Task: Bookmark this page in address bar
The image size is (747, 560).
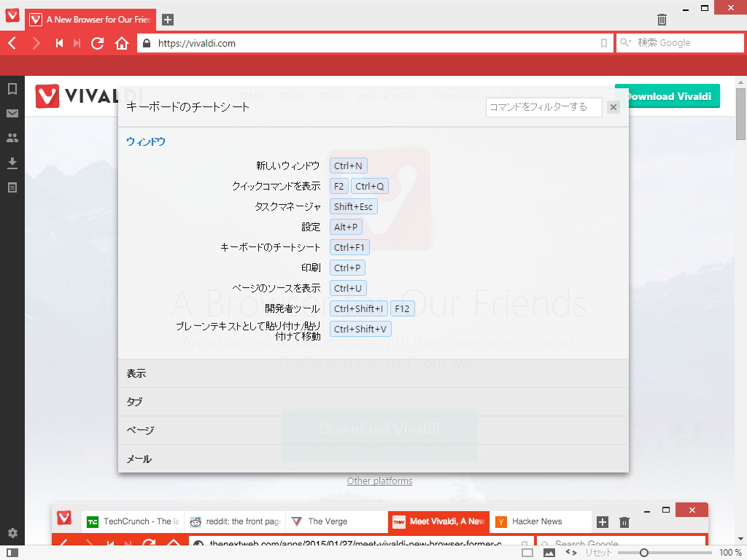Action: point(603,43)
